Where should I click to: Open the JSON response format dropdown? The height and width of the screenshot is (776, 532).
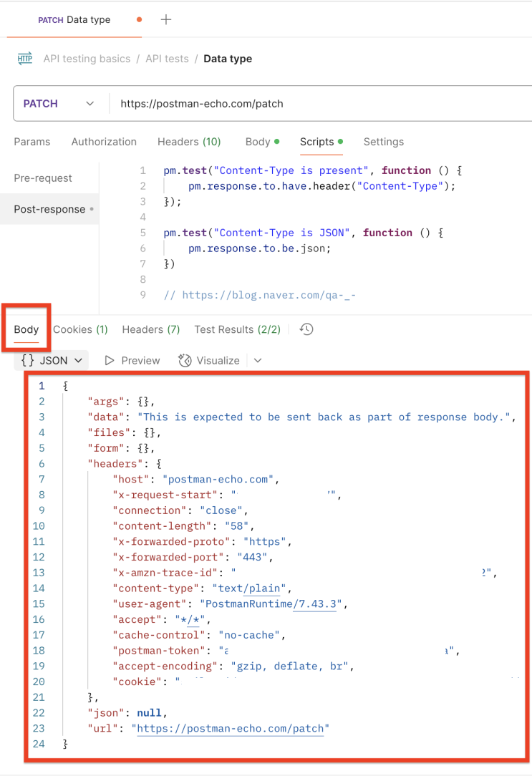pos(52,360)
